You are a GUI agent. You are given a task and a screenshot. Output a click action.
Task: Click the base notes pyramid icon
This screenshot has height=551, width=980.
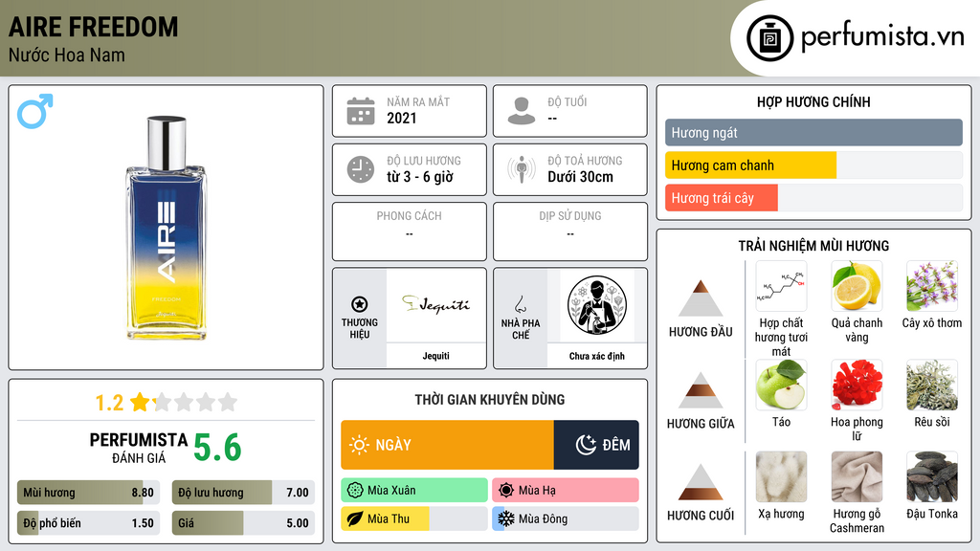pos(701,482)
